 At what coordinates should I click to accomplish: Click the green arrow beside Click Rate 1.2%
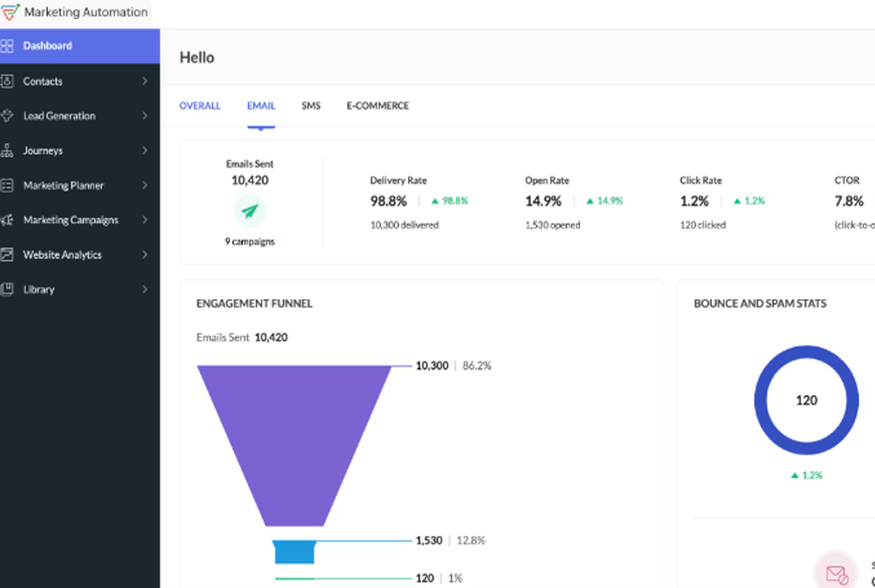(737, 201)
